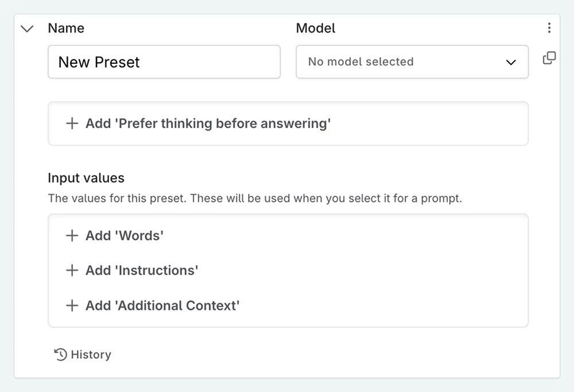Image resolution: width=574 pixels, height=392 pixels.
Task: Open the 'No model selected' dropdown
Action: 412,62
